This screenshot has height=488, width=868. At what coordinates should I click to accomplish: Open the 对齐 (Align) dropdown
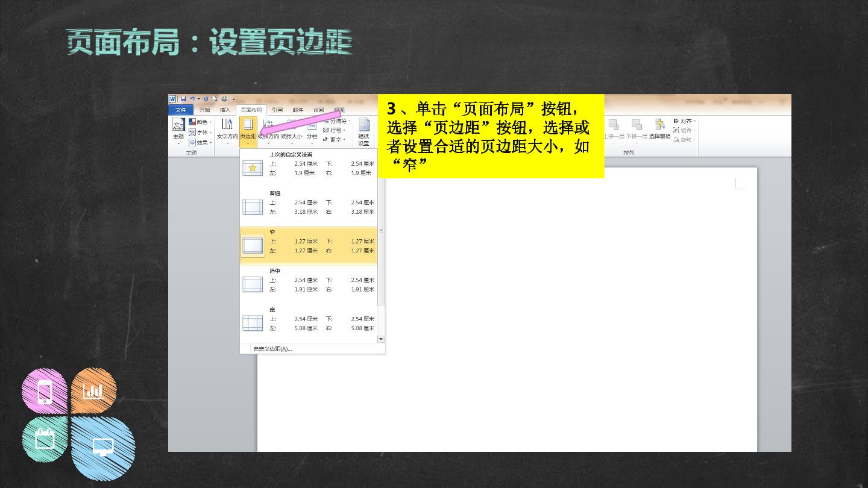pos(685,121)
